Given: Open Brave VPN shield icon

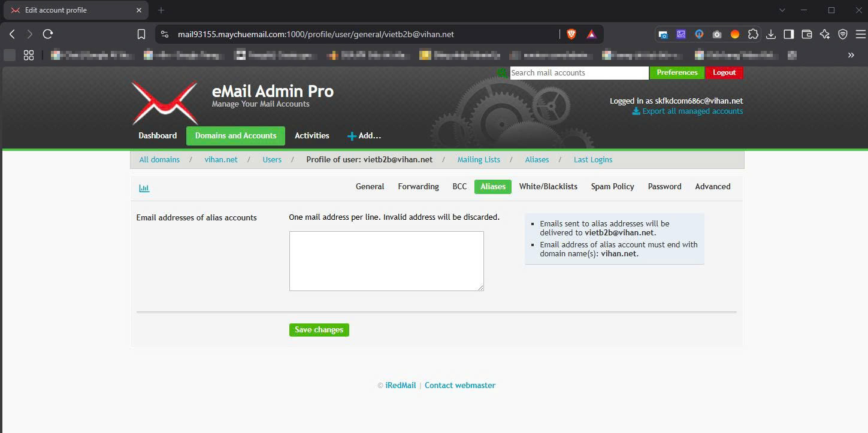Looking at the screenshot, I should coord(843,34).
